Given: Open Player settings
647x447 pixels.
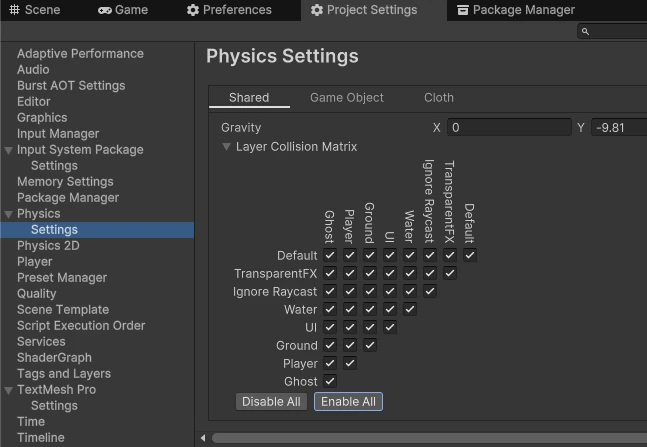Looking at the screenshot, I should click(34, 262).
